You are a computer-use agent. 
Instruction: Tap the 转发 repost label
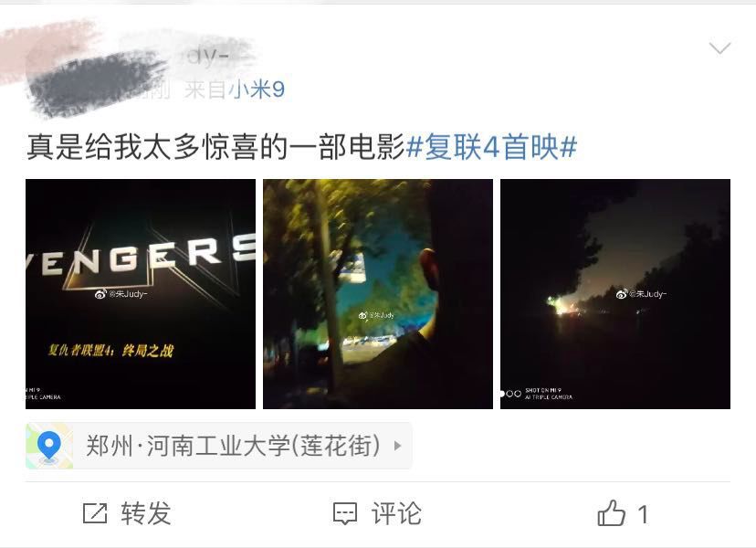coord(146,513)
